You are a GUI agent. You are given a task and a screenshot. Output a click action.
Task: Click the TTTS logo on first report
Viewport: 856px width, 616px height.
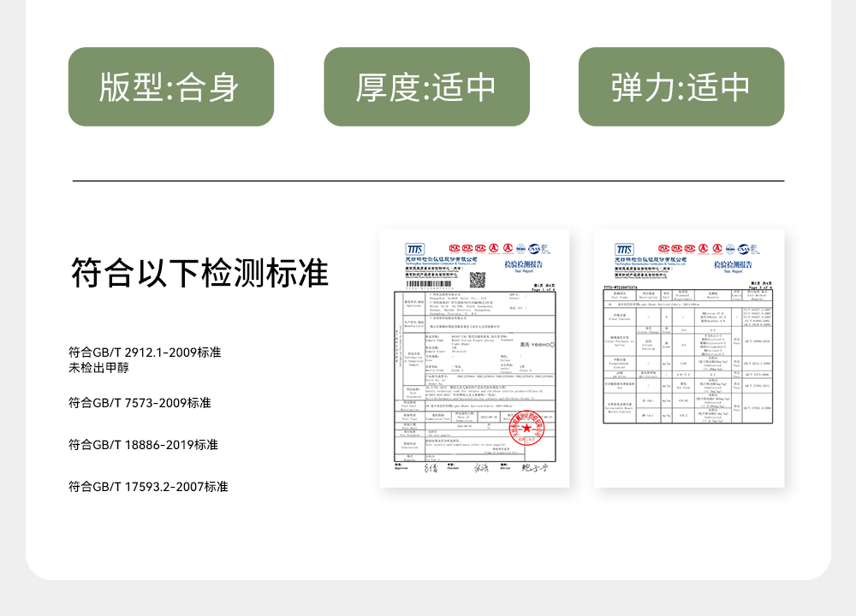click(414, 249)
